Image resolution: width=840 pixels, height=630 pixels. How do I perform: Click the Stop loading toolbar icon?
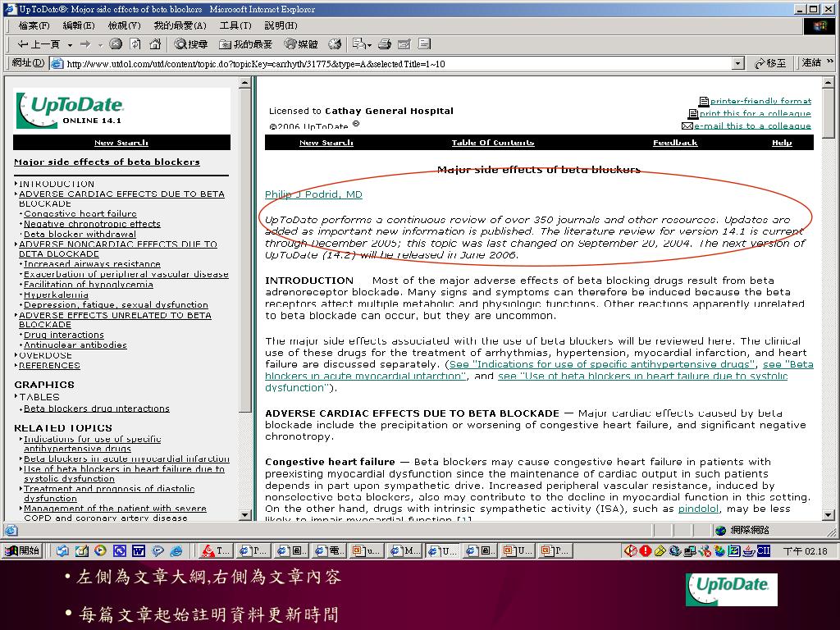(x=115, y=44)
